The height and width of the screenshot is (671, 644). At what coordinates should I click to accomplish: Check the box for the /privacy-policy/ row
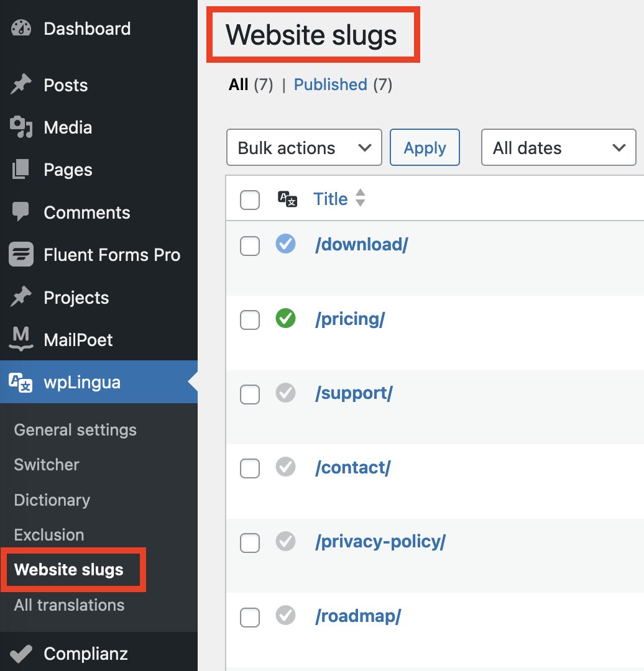click(x=250, y=542)
